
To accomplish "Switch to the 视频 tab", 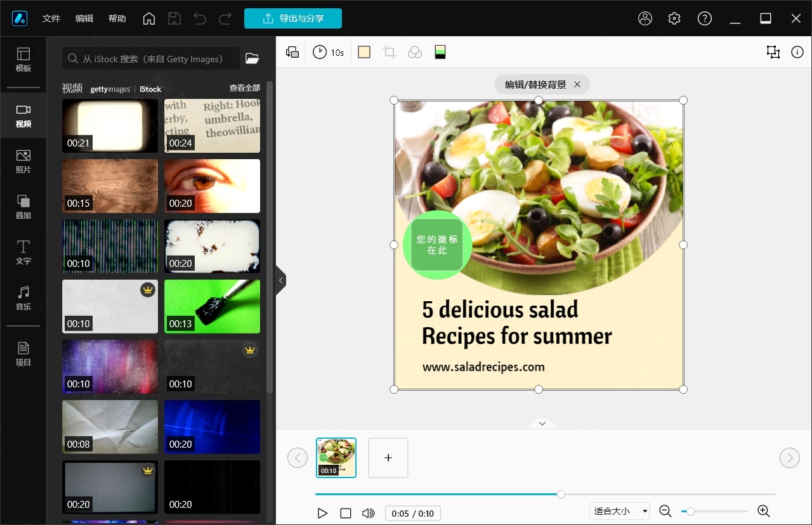I will click(23, 115).
